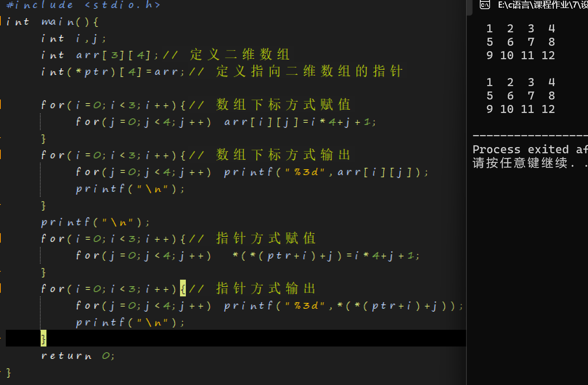Click the int(*ptr)[4]=arr pointer declaration

tap(114, 72)
